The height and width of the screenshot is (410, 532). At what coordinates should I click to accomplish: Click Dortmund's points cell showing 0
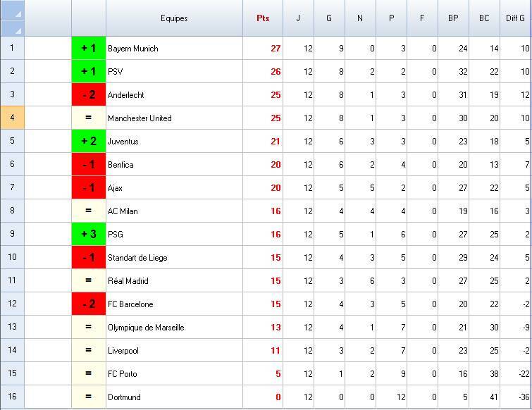[264, 397]
